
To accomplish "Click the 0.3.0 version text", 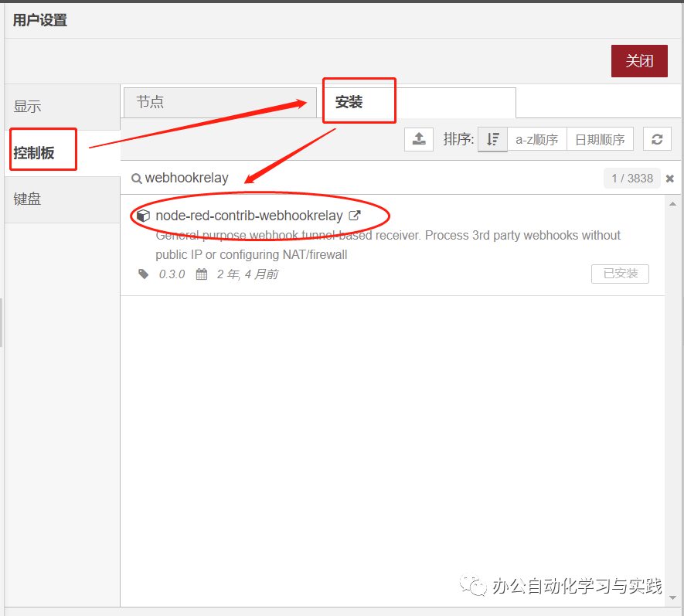I will [172, 274].
